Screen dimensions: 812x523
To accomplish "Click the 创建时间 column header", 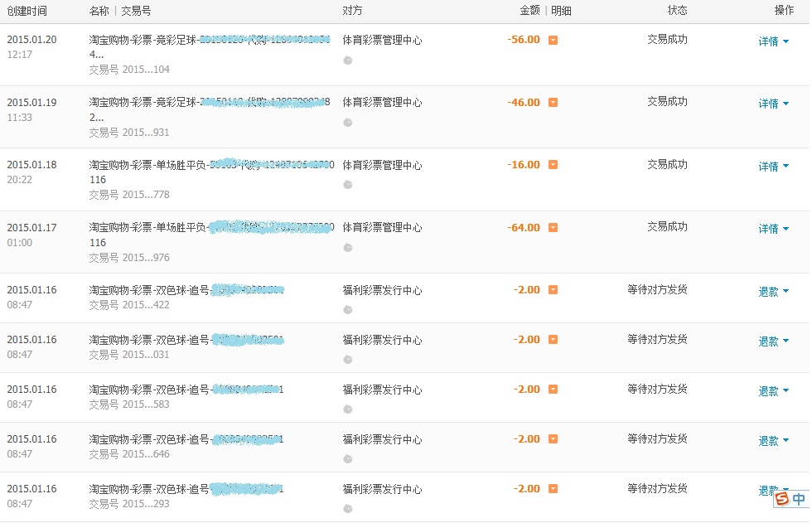I will coord(27,11).
